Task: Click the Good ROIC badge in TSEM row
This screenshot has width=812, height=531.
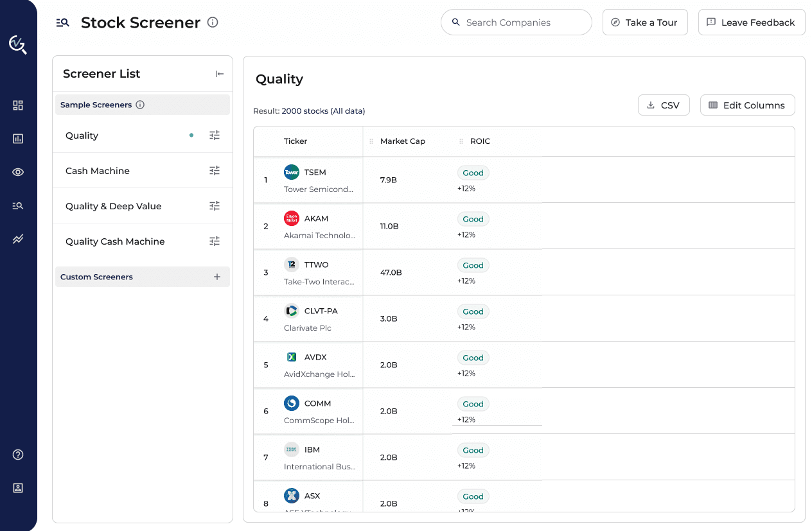Action: coord(473,173)
